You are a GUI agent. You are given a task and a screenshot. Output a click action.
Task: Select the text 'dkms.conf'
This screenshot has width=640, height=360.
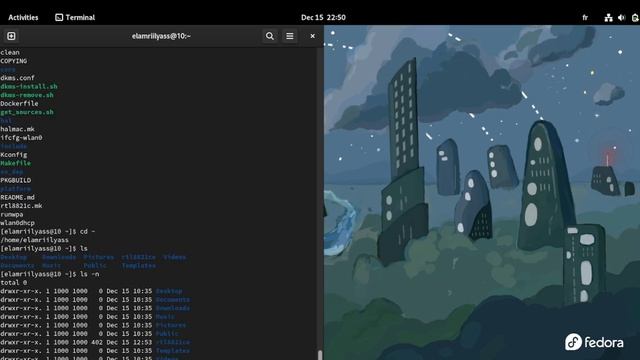click(17, 78)
